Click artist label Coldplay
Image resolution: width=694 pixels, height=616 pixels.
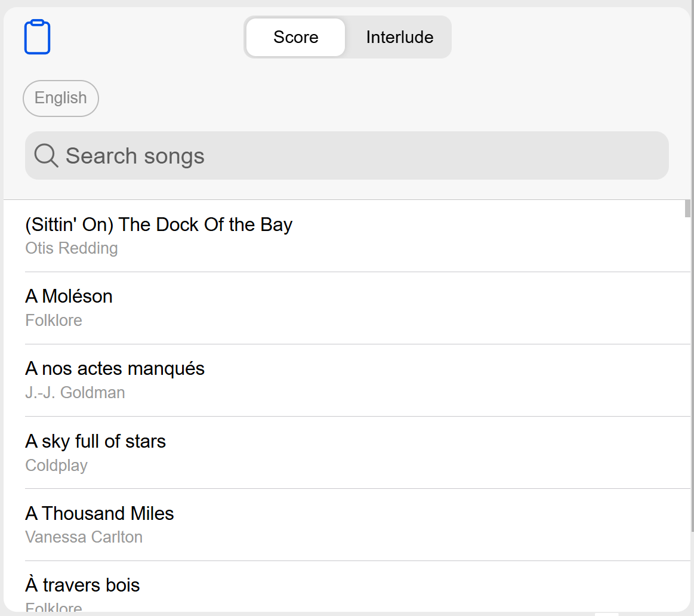pyautogui.click(x=56, y=466)
